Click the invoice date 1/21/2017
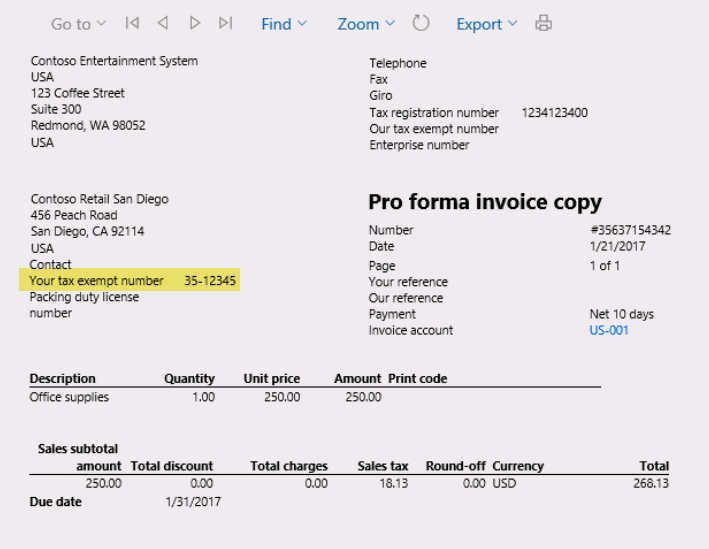This screenshot has height=549, width=709. click(617, 246)
